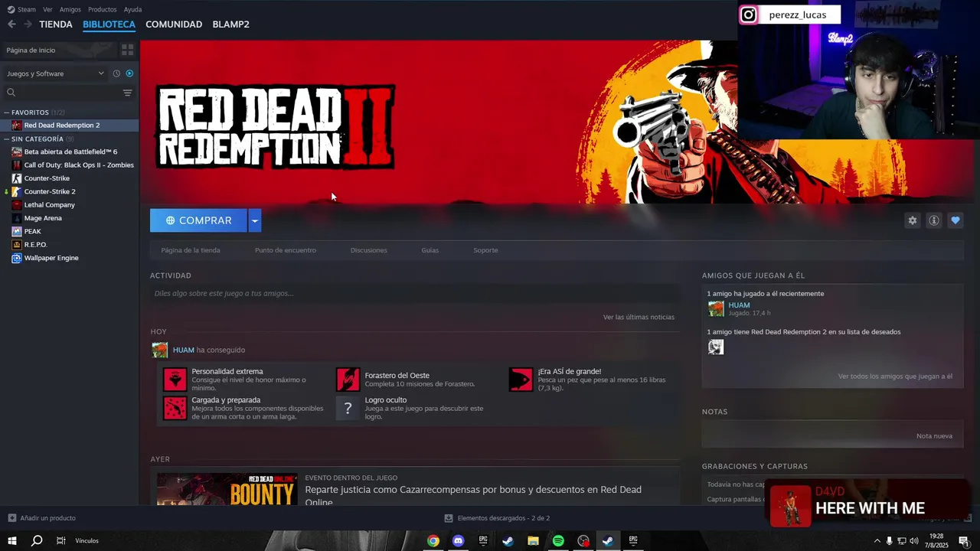Image resolution: width=980 pixels, height=551 pixels.
Task: Toggle the ready-to-play filter icon
Action: point(129,73)
